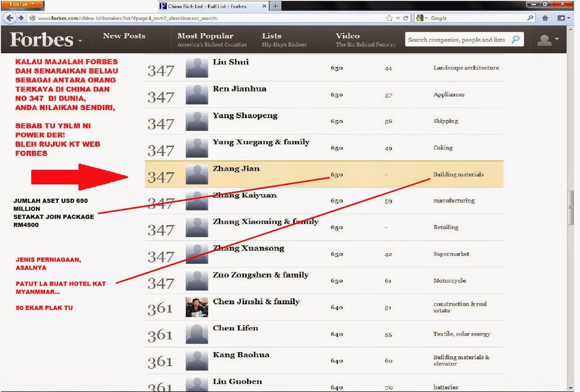This screenshot has width=580, height=392.
Task: Open New Posts in Forbes navigation
Action: pyautogui.click(x=124, y=36)
